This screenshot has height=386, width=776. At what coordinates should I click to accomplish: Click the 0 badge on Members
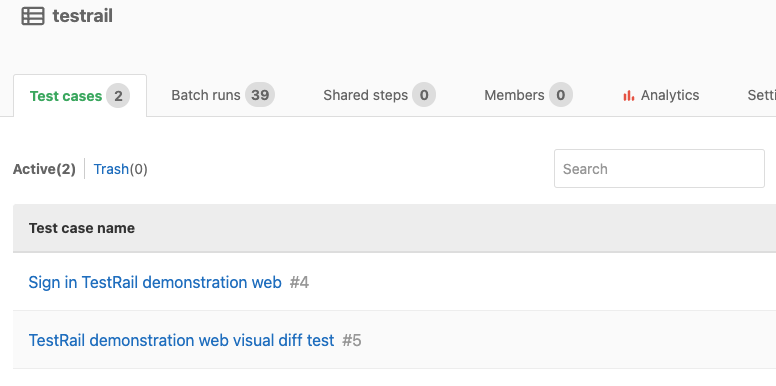560,95
